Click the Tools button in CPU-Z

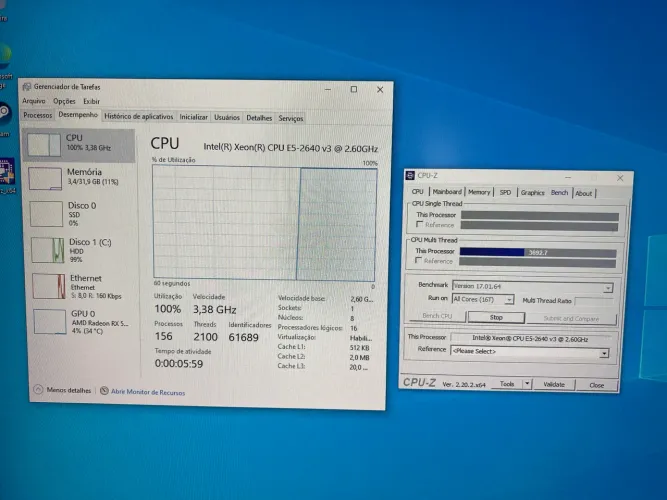(x=507, y=384)
